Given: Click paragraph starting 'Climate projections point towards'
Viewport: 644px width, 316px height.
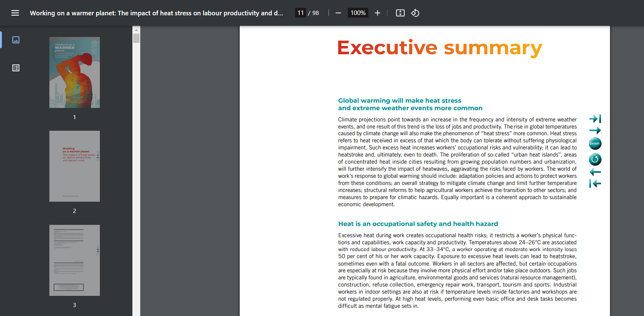Looking at the screenshot, I should point(457,162).
